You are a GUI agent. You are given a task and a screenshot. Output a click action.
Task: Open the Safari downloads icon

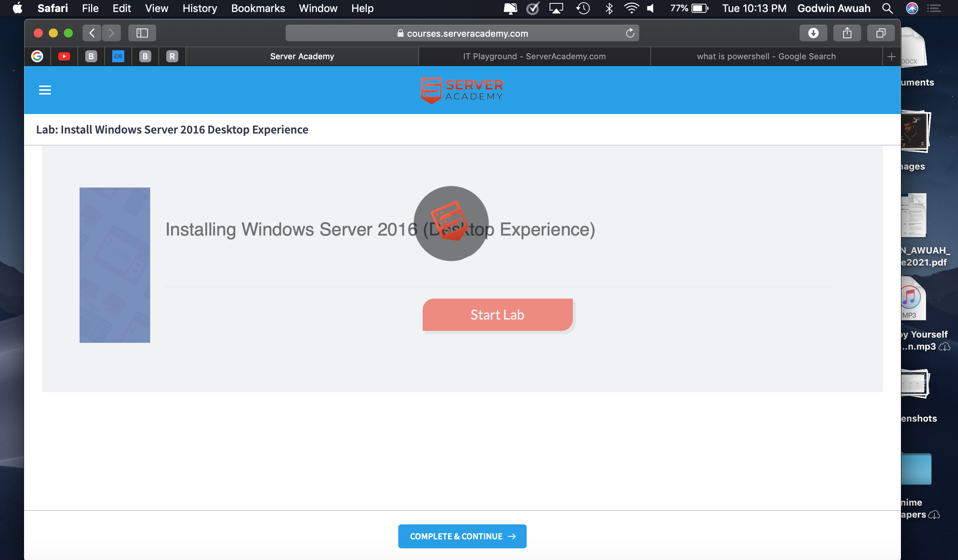pyautogui.click(x=813, y=33)
